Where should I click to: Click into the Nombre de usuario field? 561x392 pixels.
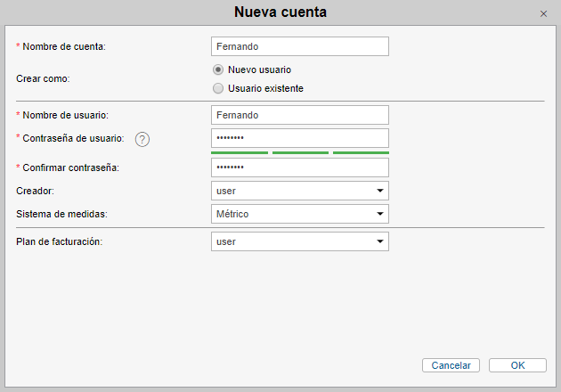pyautogui.click(x=300, y=115)
